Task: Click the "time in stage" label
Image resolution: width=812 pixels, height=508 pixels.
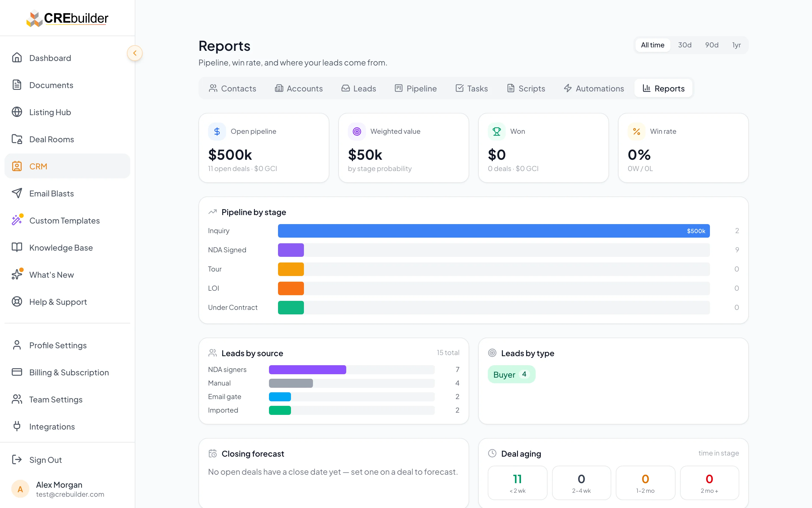Action: tap(719, 453)
